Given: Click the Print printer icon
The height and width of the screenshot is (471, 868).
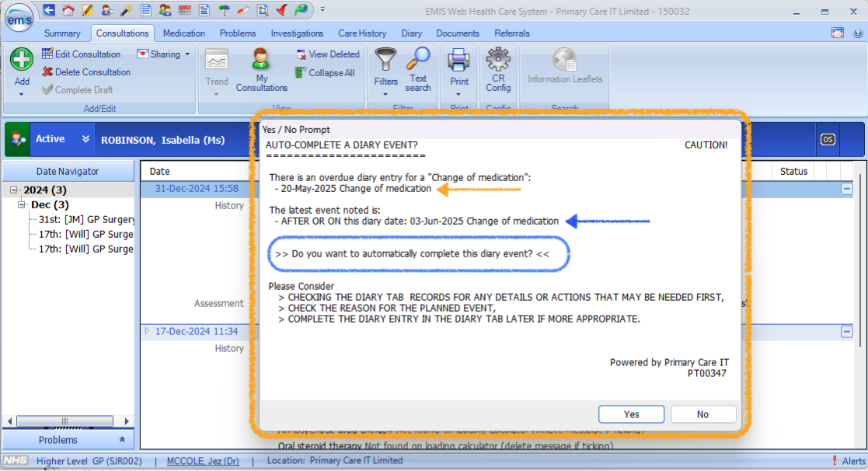Looking at the screenshot, I should click(x=459, y=60).
